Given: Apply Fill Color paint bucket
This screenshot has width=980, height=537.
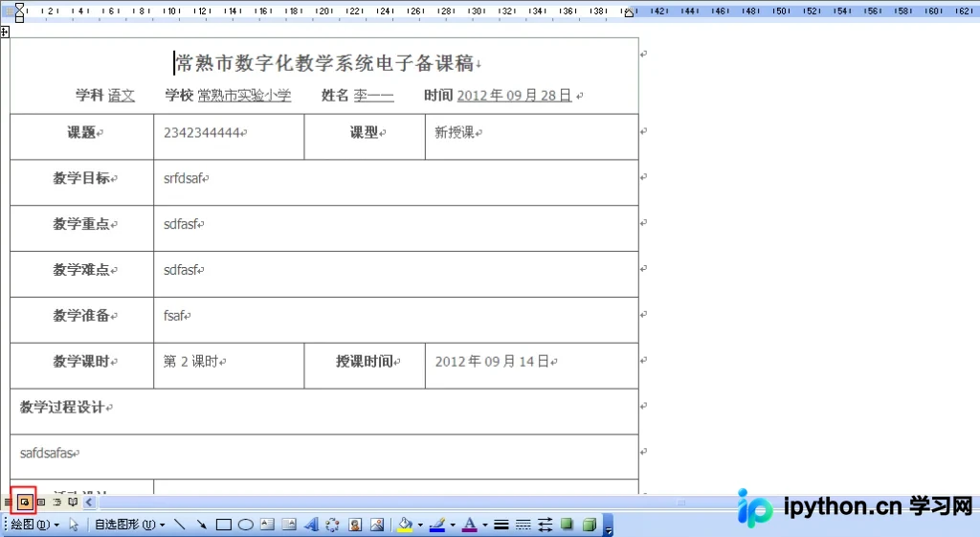Looking at the screenshot, I should coord(405,525).
